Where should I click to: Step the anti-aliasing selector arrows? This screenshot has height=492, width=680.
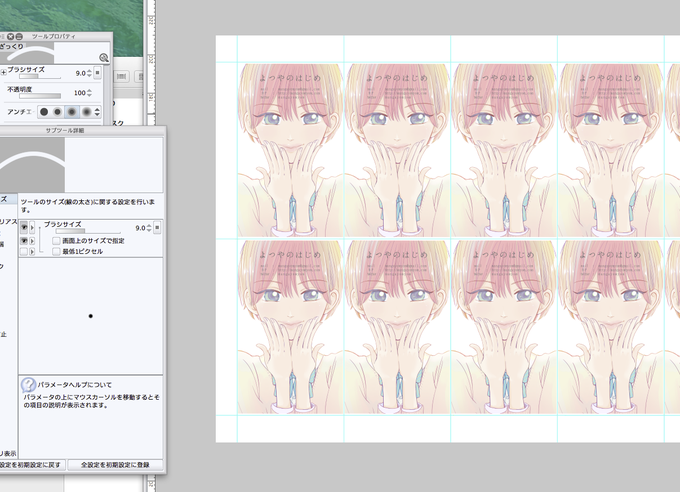coord(97,112)
